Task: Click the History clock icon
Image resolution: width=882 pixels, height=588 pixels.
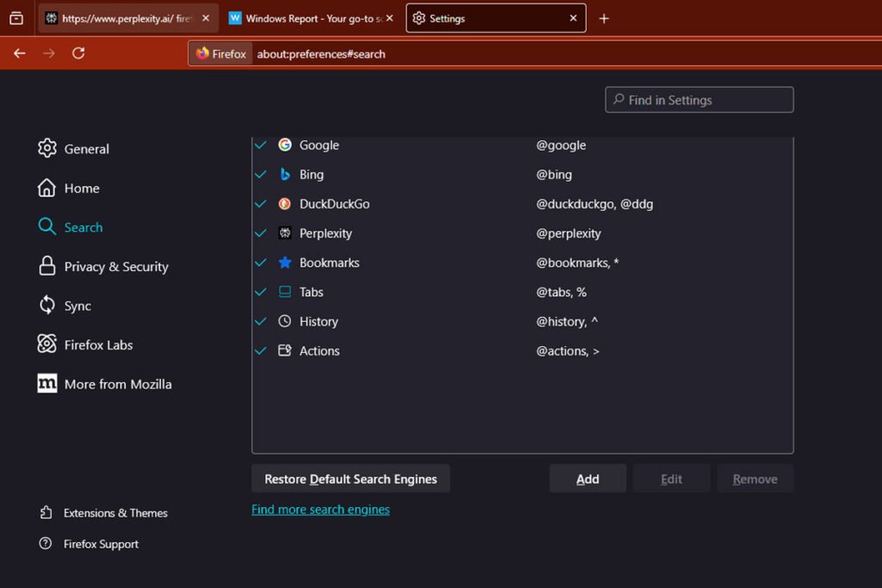Action: [284, 321]
